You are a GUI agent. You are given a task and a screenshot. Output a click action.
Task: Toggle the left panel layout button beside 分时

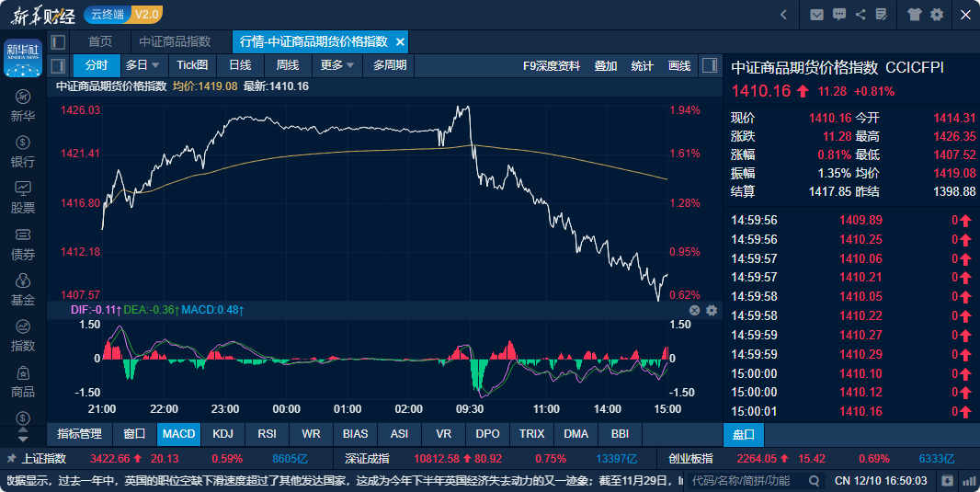[x=57, y=65]
